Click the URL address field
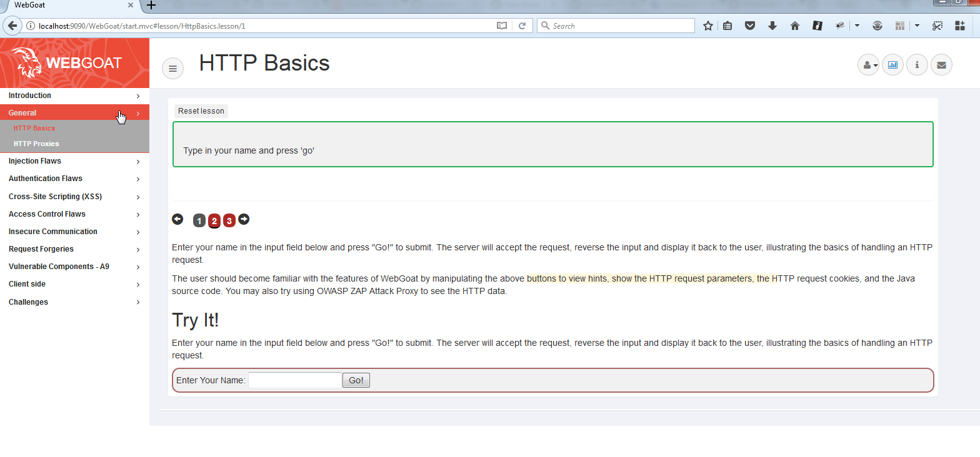Image resolution: width=980 pixels, height=457 pixels. click(x=266, y=26)
